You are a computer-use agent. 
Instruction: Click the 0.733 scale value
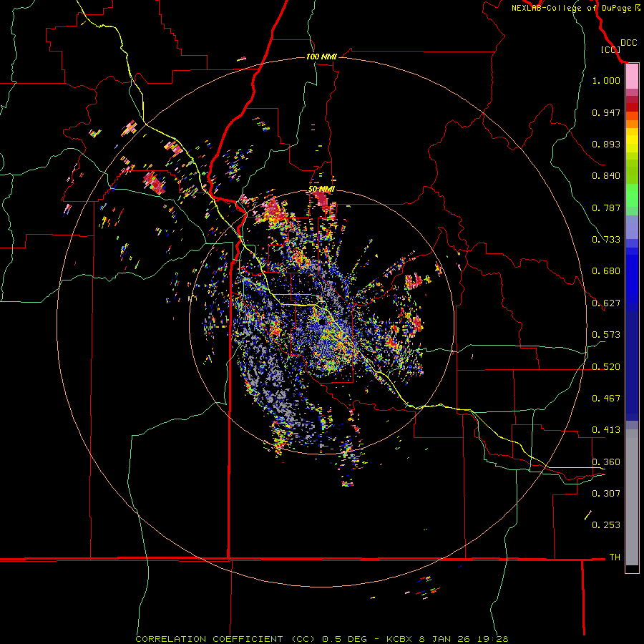coord(606,240)
